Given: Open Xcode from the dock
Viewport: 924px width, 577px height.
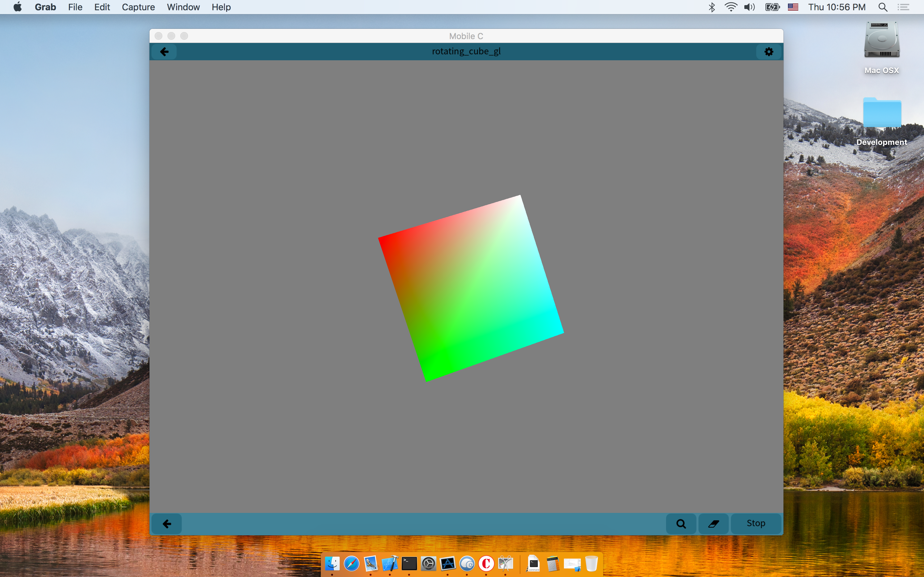Looking at the screenshot, I should tap(390, 563).
